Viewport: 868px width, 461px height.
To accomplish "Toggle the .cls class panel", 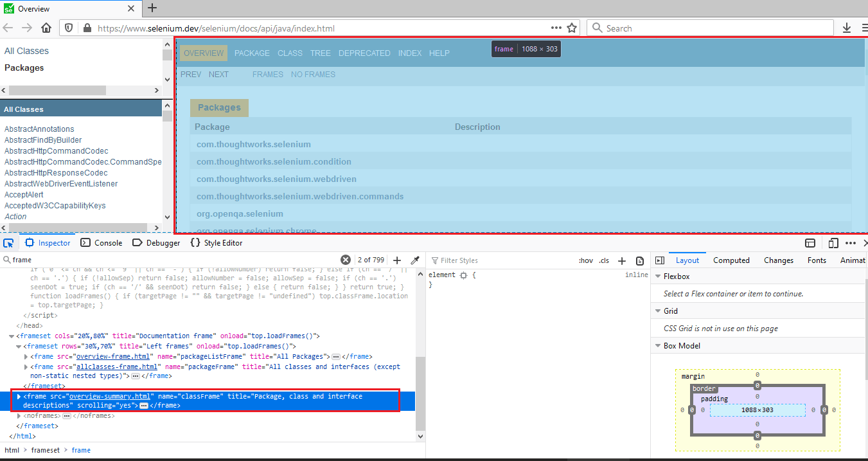I will [x=603, y=260].
